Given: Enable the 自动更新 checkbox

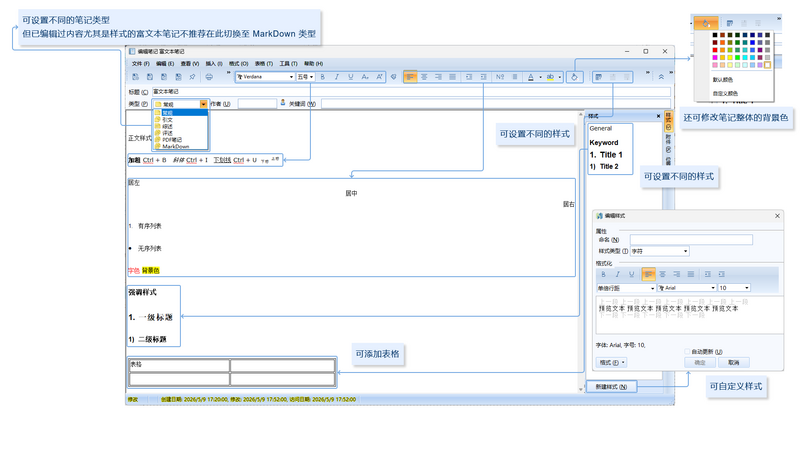Looking at the screenshot, I should tap(687, 352).
